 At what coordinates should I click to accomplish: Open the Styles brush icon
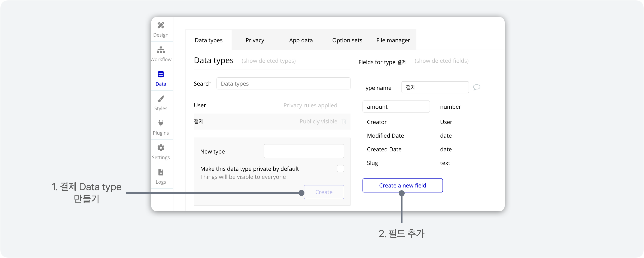pyautogui.click(x=161, y=99)
